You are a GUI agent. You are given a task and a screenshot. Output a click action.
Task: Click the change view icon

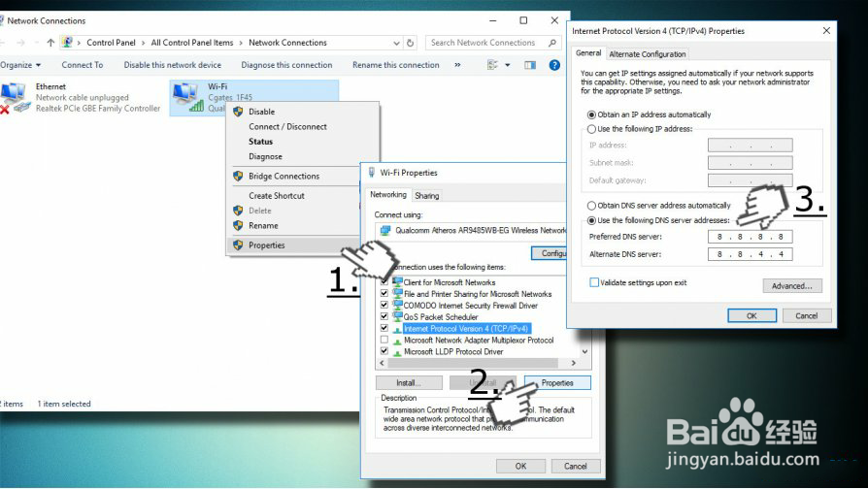pos(492,65)
